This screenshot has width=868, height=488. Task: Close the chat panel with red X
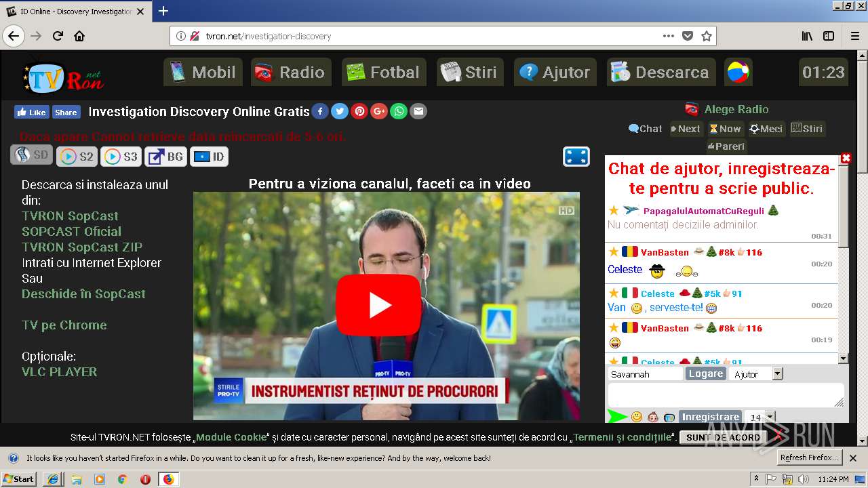point(846,158)
